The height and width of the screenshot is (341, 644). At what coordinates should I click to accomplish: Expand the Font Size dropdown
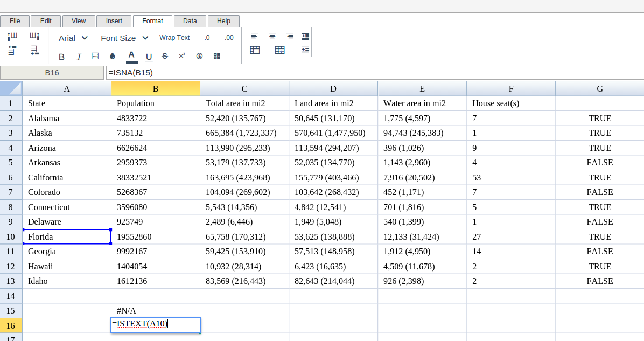tap(124, 38)
